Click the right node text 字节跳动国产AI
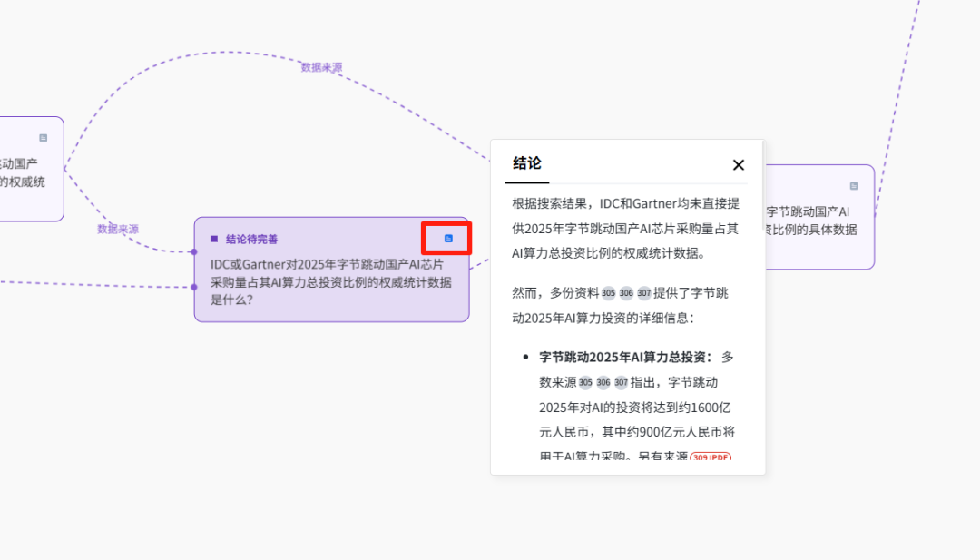Image resolution: width=980 pixels, height=560 pixels. (x=808, y=211)
